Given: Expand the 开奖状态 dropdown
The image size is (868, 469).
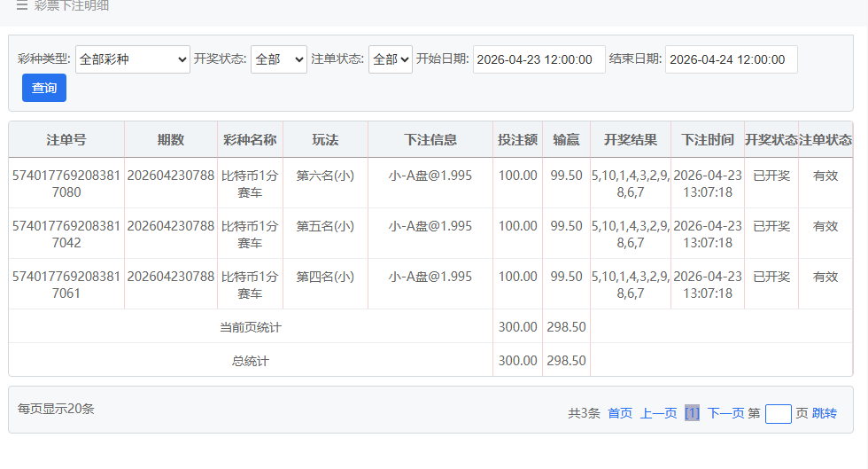Looking at the screenshot, I should pos(278,59).
